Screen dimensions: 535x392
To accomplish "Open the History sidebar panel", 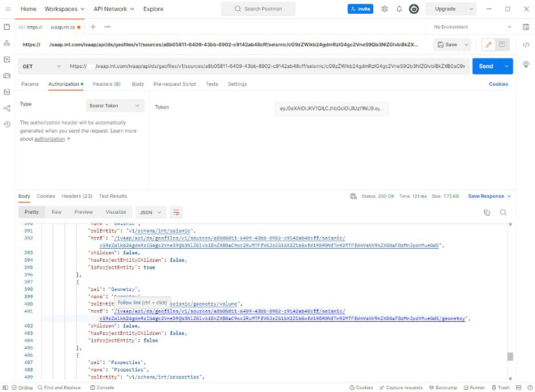I will pos(7,124).
